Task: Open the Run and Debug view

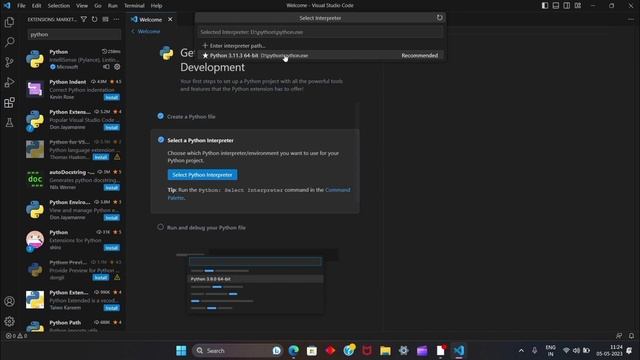Action: pos(9,82)
